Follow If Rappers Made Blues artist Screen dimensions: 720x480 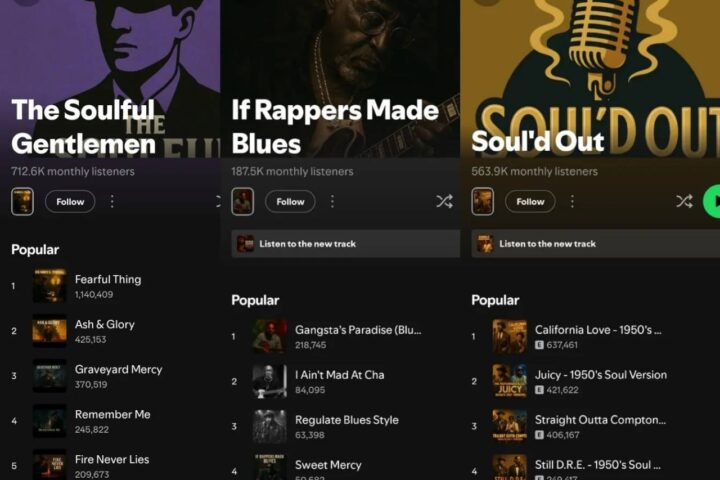pyautogui.click(x=290, y=202)
